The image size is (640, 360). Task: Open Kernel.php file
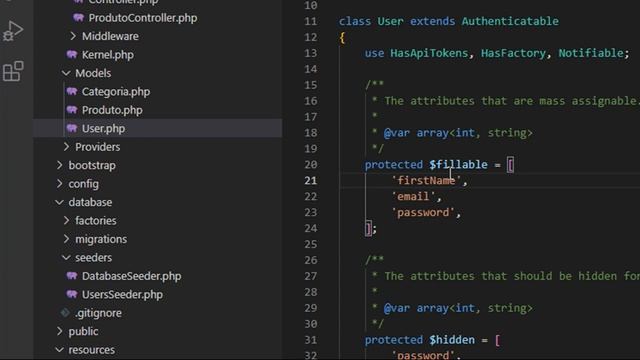[x=108, y=55]
